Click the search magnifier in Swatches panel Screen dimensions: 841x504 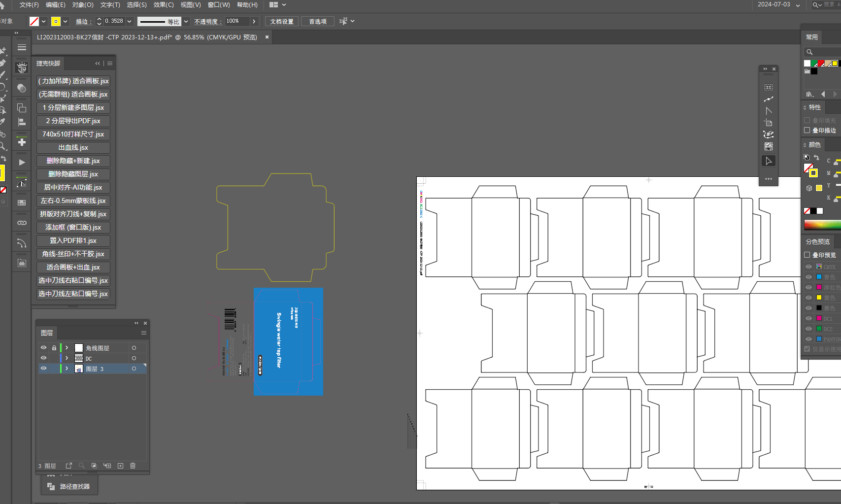[809, 52]
